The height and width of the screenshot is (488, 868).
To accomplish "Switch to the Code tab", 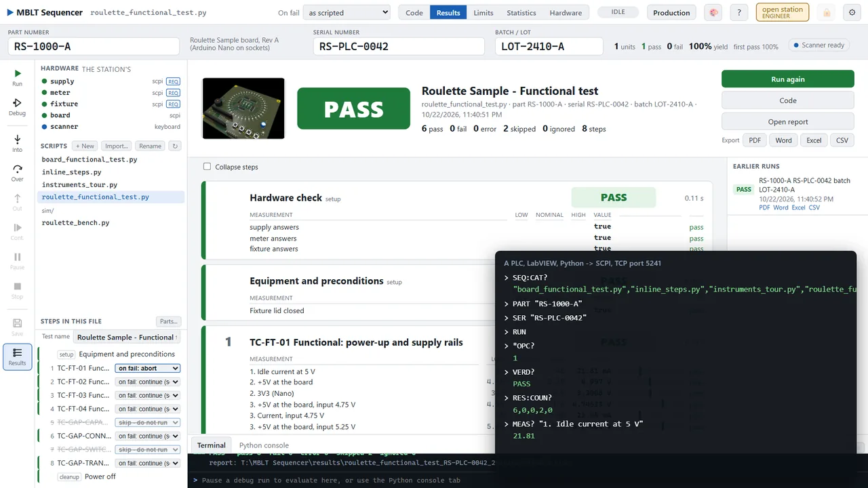I will (414, 12).
